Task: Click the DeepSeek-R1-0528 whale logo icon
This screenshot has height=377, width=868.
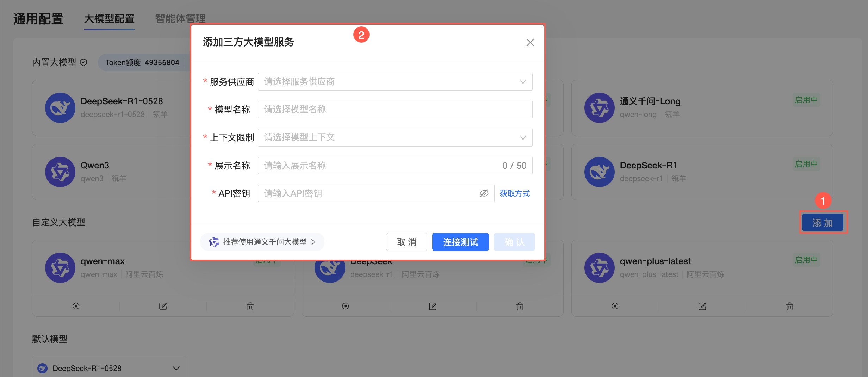Action: tap(60, 108)
